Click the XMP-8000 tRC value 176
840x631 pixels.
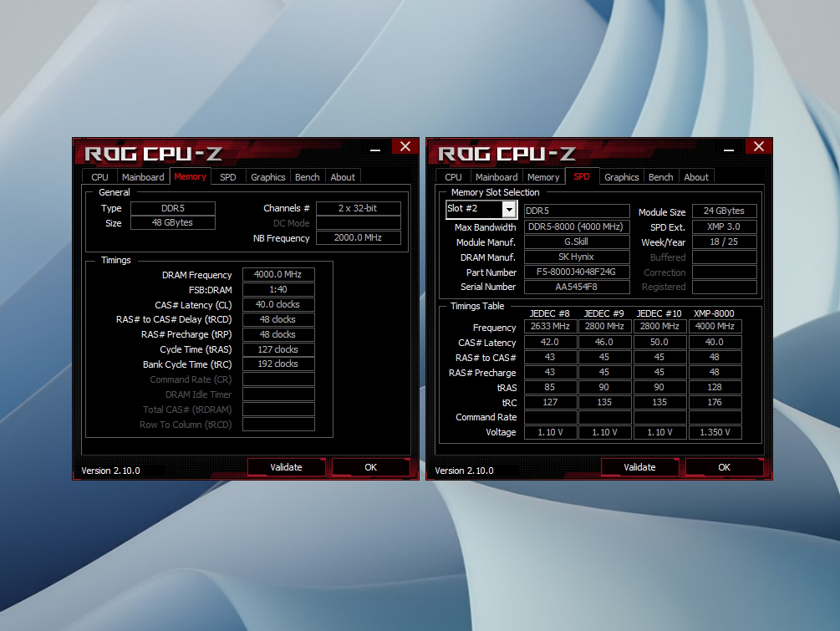[x=715, y=402]
